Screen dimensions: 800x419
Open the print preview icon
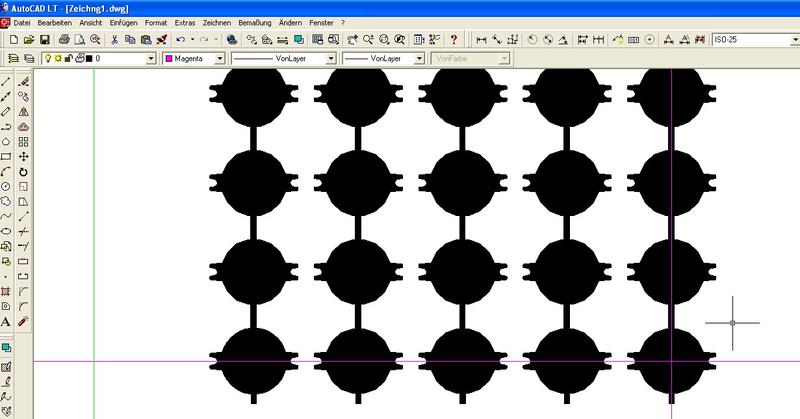(x=80, y=39)
